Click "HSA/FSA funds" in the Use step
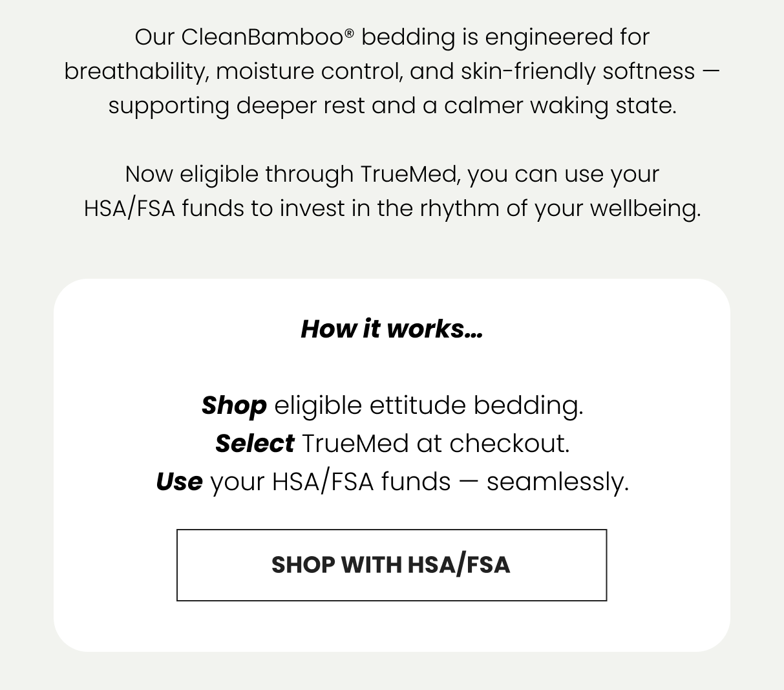 [361, 482]
